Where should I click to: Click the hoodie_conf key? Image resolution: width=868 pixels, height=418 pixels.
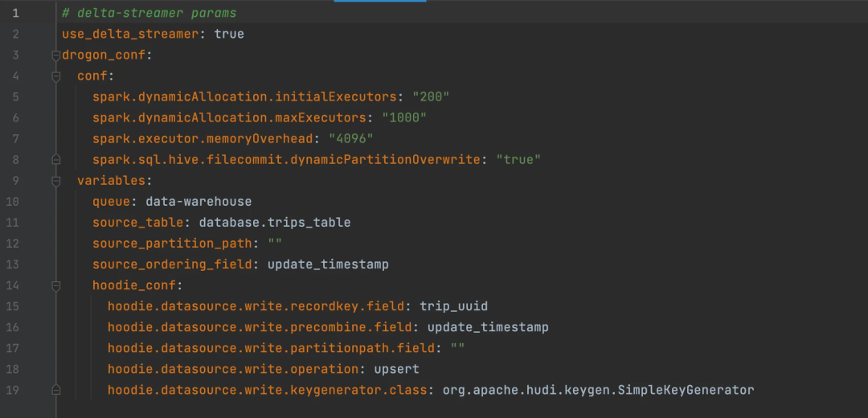134,285
